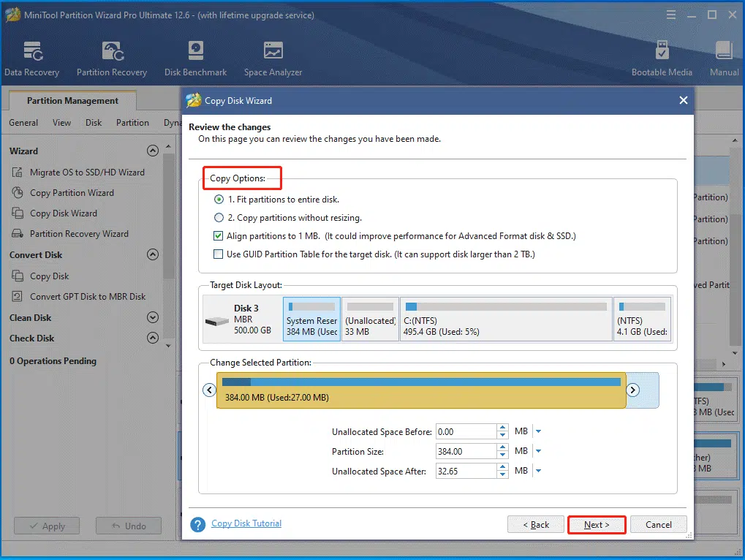This screenshot has height=560, width=745.
Task: Click the right arrow of the partition resize slider
Action: [632, 390]
